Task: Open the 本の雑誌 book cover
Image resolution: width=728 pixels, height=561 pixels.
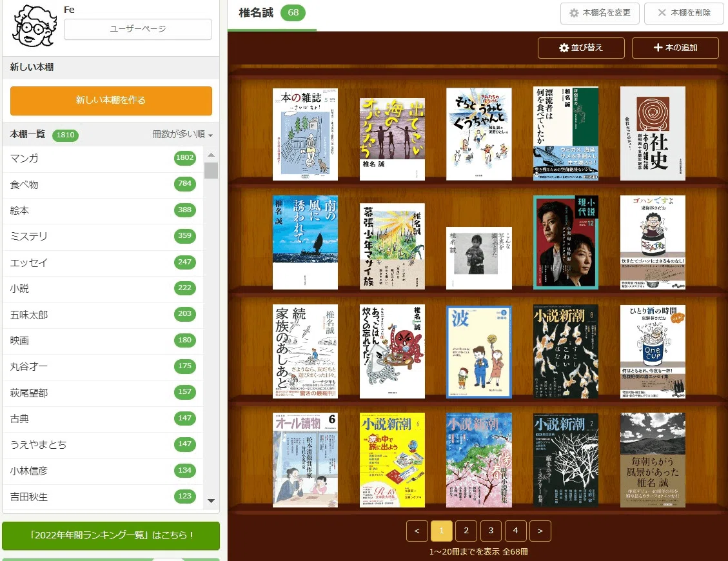Action: [x=305, y=134]
